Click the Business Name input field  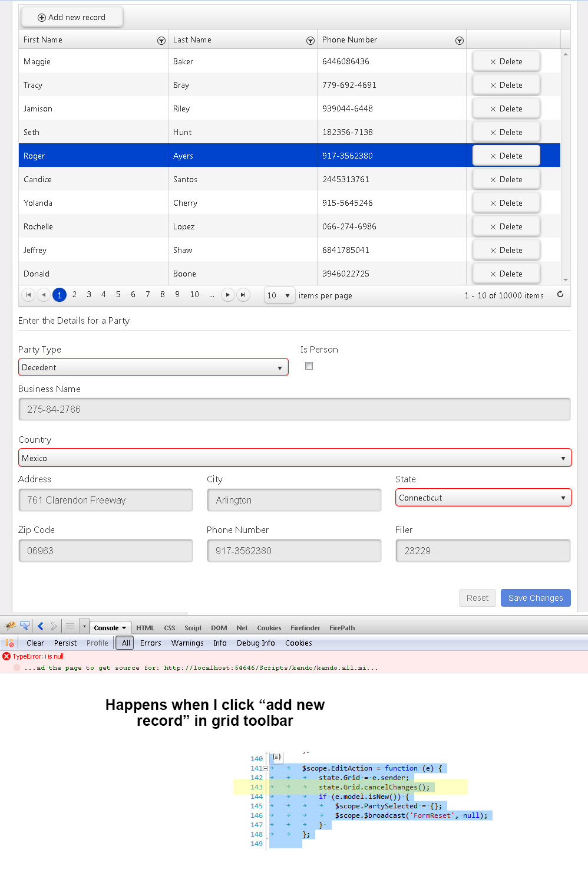click(x=295, y=409)
